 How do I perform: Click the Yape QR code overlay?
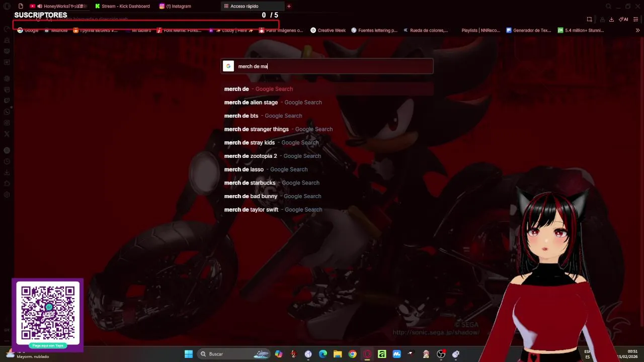pos(48,315)
